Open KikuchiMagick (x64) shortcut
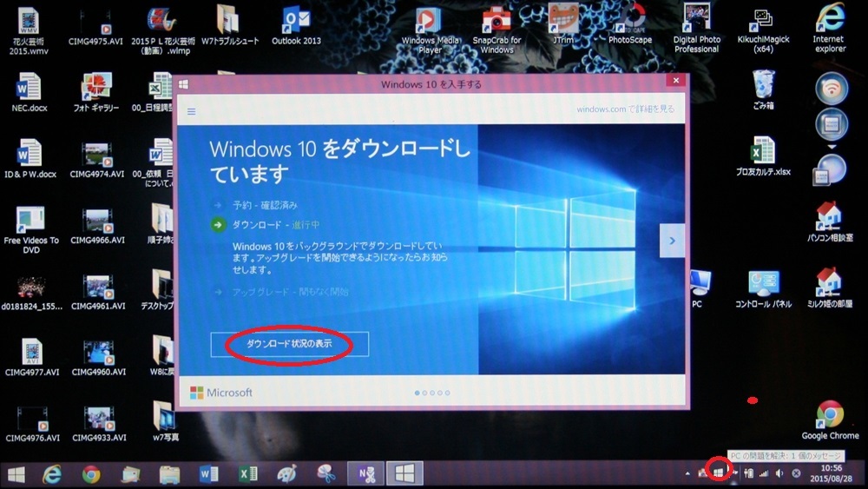This screenshot has width=868, height=489. 763,30
